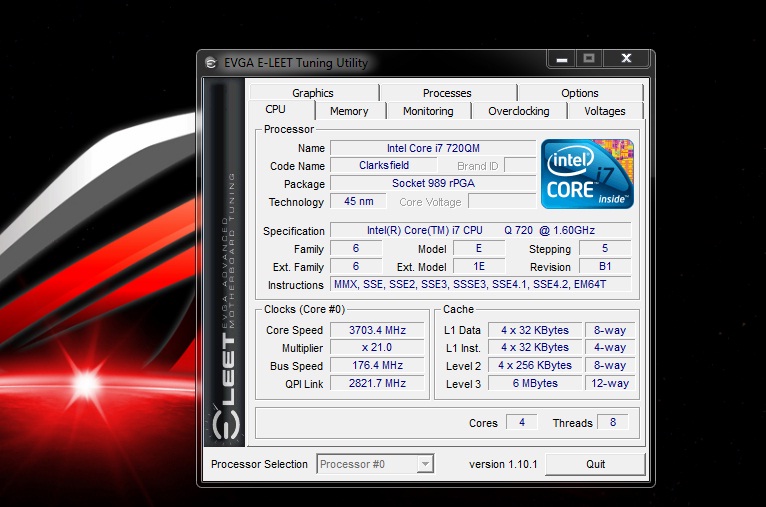Viewport: 766px width, 507px height.
Task: Click the Level 2 8-way value
Action: tap(610, 365)
